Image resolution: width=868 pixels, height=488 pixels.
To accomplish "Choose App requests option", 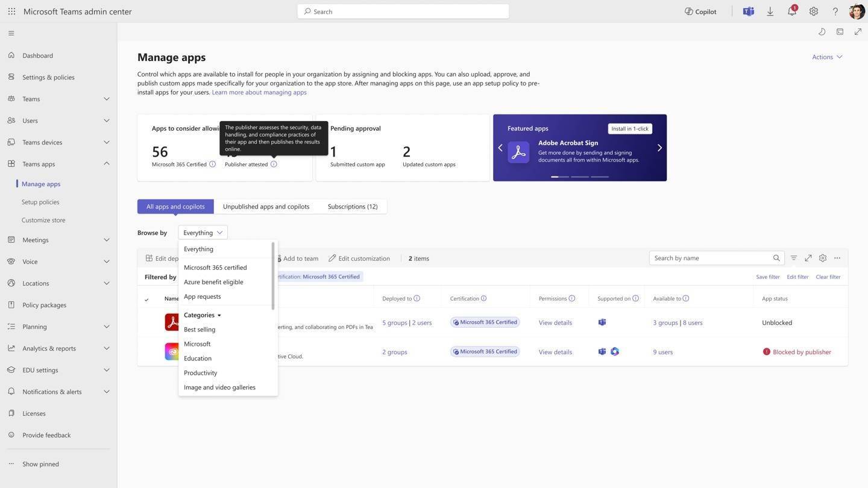I will point(202,296).
